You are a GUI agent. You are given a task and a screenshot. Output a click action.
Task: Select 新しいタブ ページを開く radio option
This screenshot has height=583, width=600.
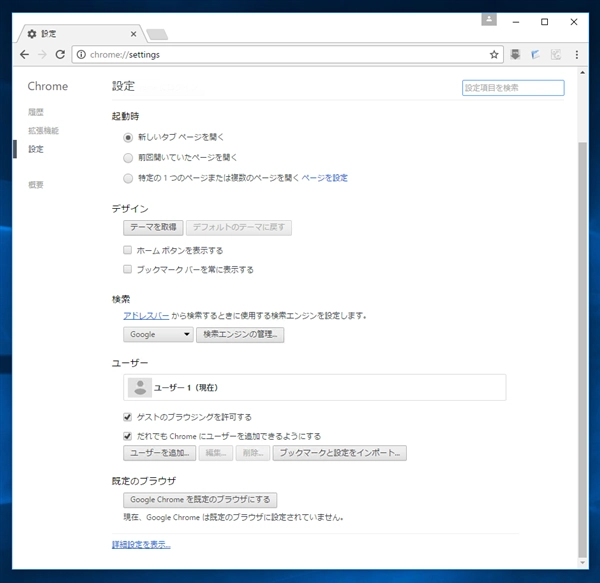click(x=128, y=137)
